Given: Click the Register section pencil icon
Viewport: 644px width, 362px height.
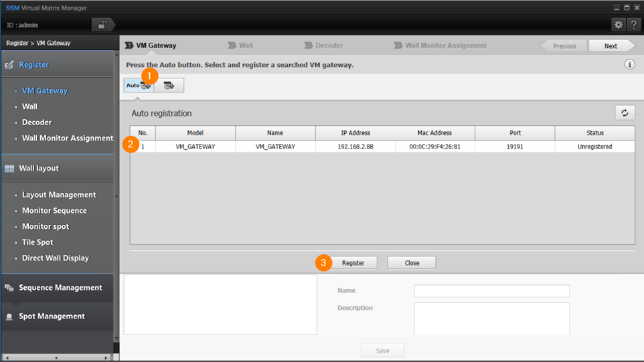Looking at the screenshot, I should 9,65.
